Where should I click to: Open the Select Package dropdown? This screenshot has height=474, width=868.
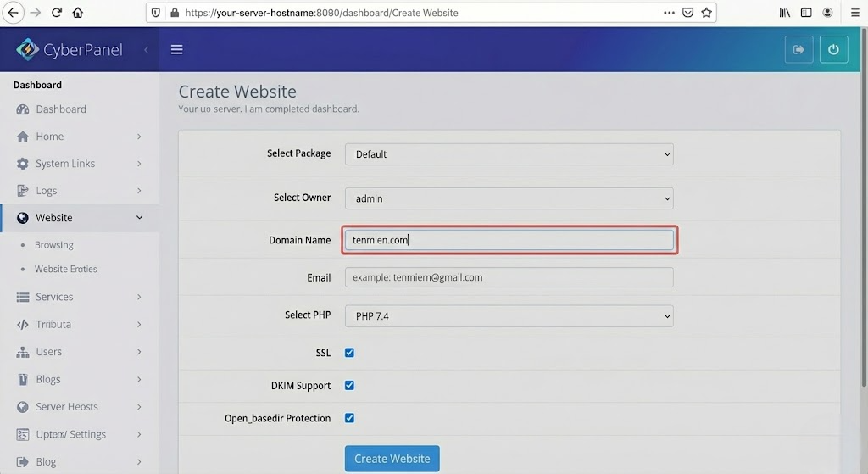click(509, 154)
